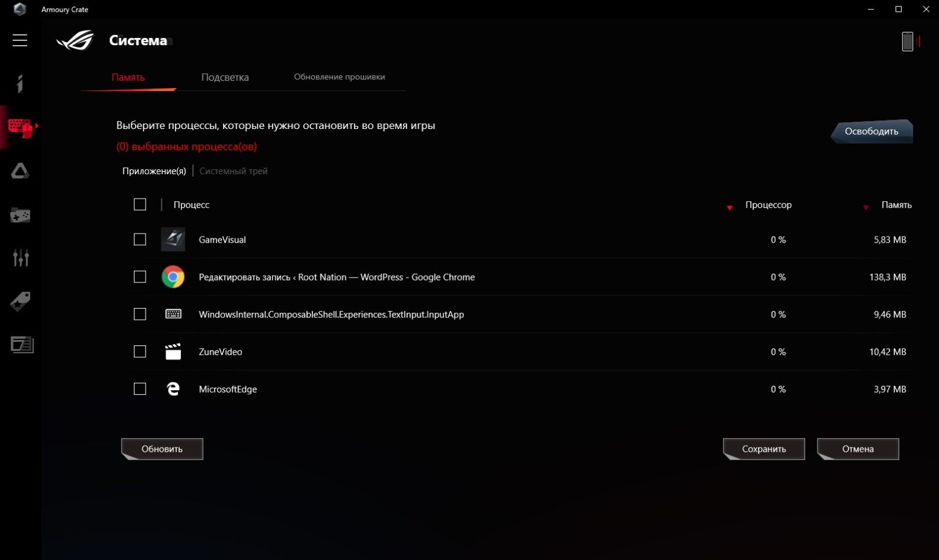Click the MicrosoftEdge process name

click(x=228, y=389)
